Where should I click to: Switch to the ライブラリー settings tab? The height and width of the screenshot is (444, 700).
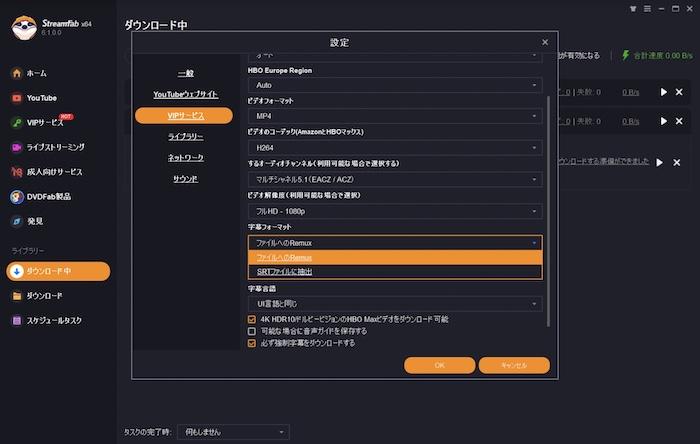click(186, 137)
